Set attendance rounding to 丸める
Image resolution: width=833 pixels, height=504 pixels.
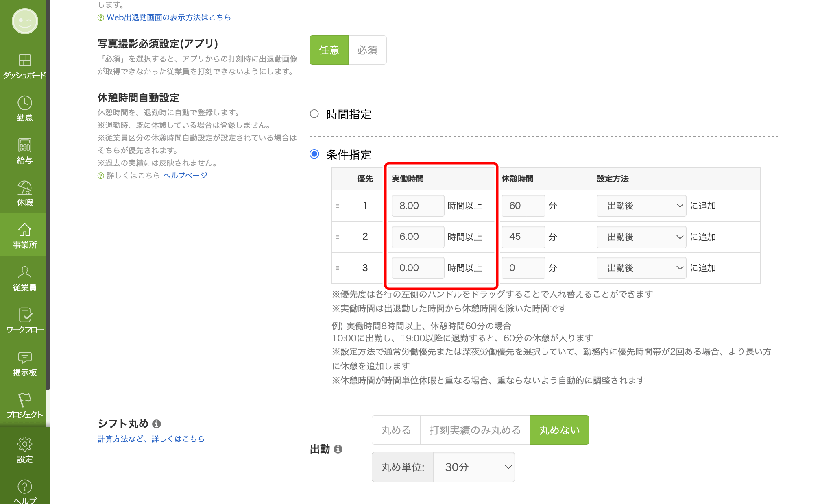pyautogui.click(x=396, y=430)
